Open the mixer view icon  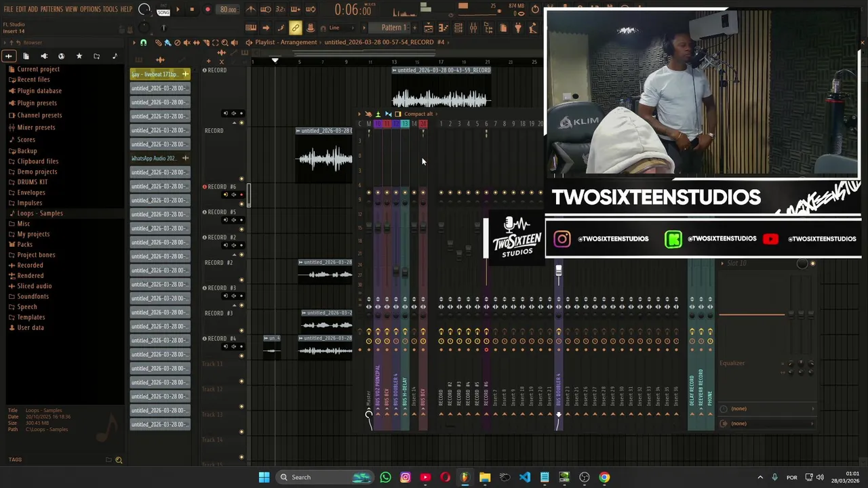coord(473,28)
